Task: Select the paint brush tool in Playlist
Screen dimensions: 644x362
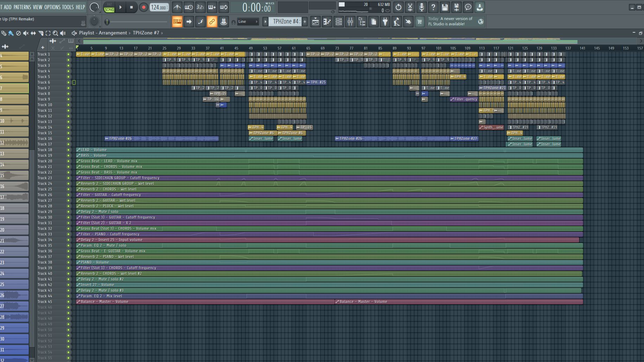Action: 11,33
